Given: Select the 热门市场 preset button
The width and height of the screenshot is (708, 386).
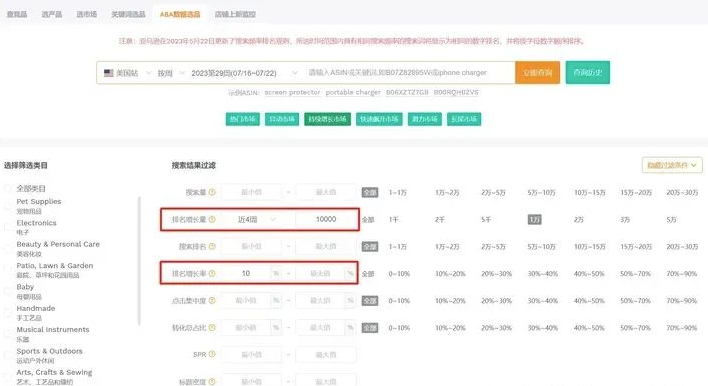Looking at the screenshot, I should (x=242, y=119).
